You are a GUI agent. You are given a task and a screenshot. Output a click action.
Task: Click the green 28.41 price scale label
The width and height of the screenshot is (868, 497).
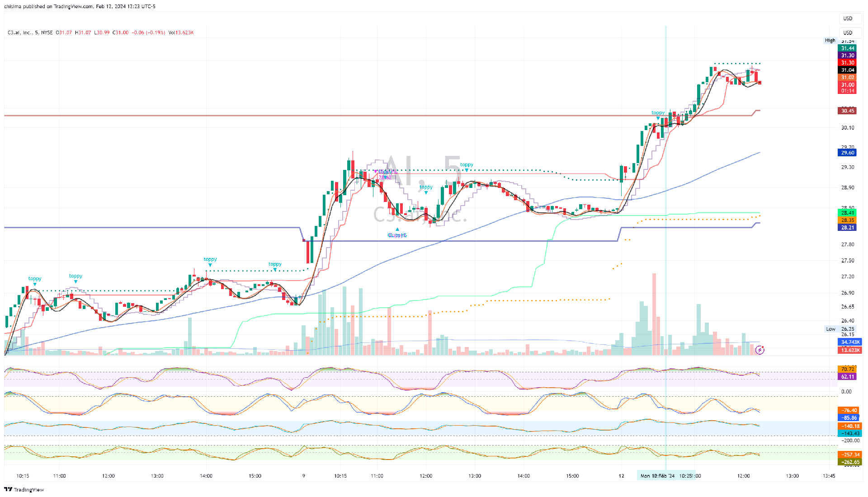pos(848,213)
